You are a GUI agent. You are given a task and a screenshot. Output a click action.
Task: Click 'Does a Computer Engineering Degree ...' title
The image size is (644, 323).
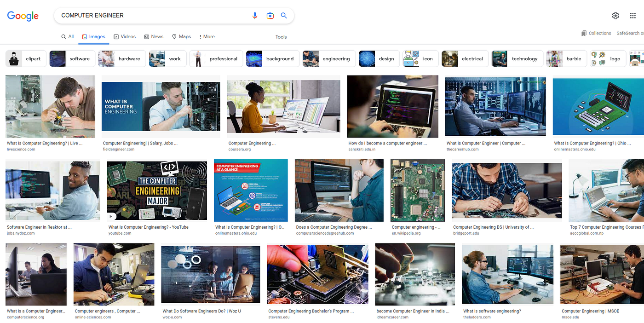click(334, 227)
